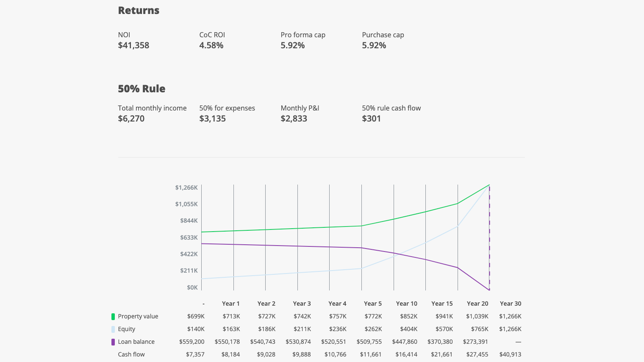Click the Property value row label
Image resolution: width=644 pixels, height=362 pixels.
pos(138,316)
